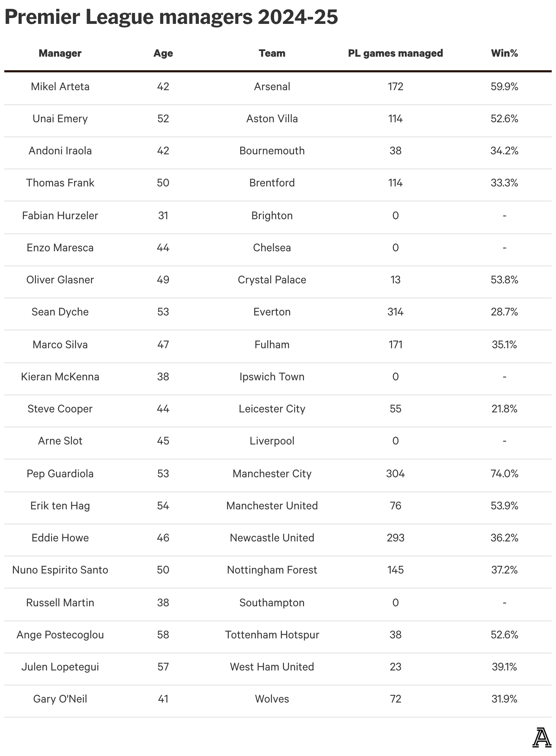
Task: Select the Fabian Hurzeler name cell
Action: pos(60,216)
